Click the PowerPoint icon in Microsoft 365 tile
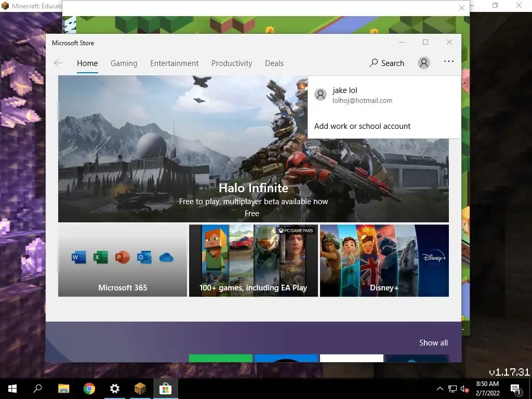 click(x=122, y=257)
